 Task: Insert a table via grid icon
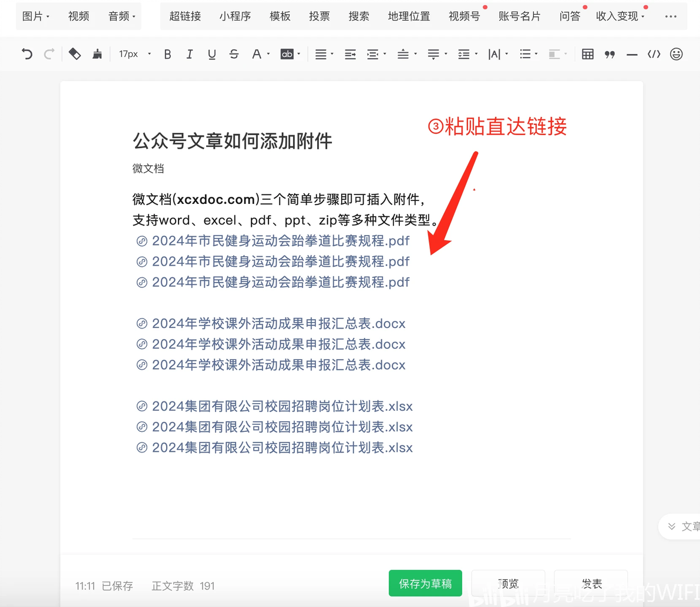coord(587,54)
